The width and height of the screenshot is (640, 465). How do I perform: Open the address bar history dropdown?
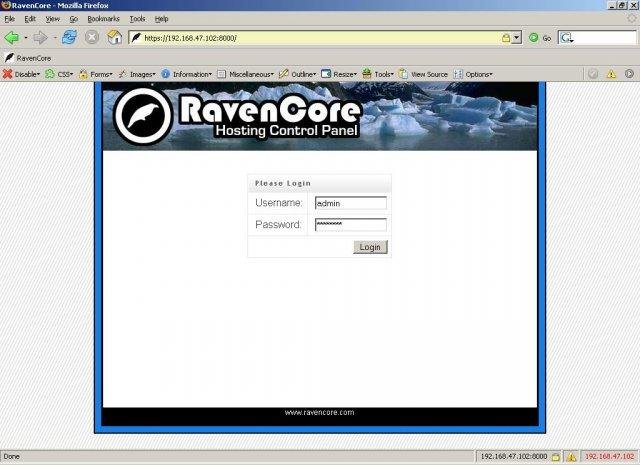(517, 38)
